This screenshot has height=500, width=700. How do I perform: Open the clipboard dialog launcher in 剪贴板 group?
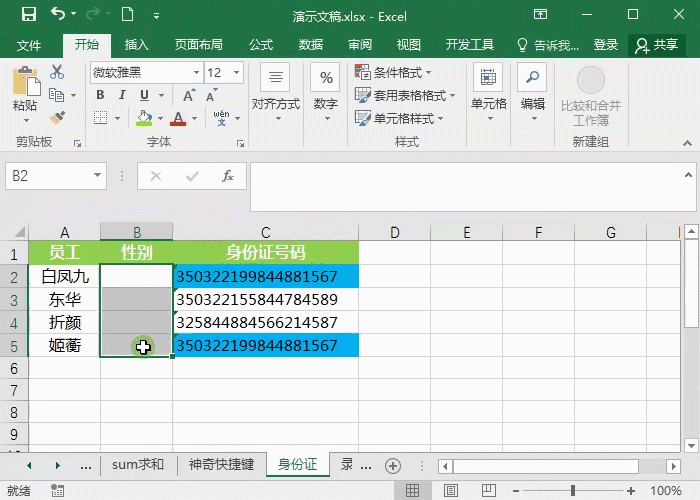click(77, 143)
